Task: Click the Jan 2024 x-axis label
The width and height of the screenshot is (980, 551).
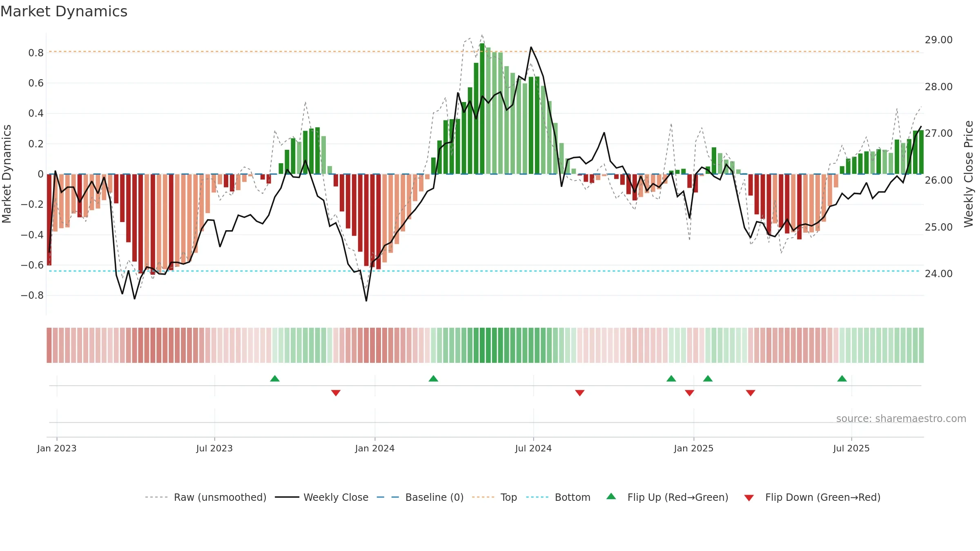Action: click(x=375, y=448)
